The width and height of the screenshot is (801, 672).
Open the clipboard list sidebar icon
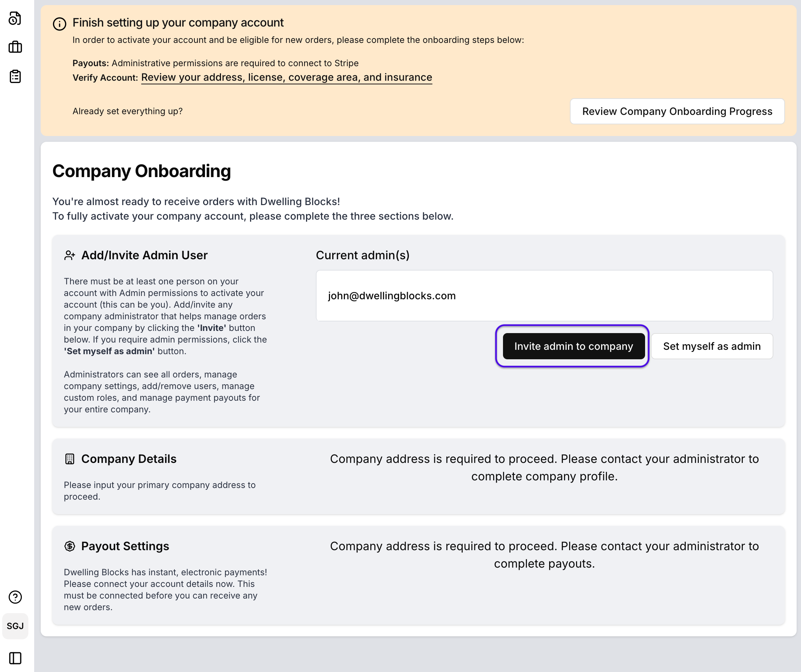[x=15, y=76]
